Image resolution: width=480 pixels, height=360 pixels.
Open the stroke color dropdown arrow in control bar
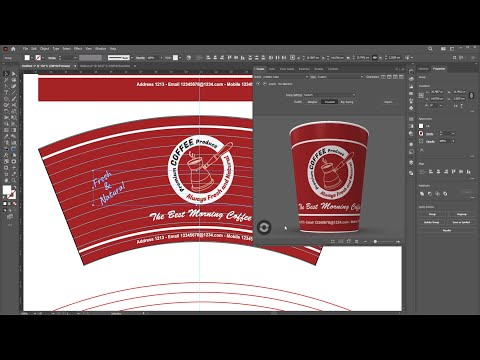pos(43,58)
